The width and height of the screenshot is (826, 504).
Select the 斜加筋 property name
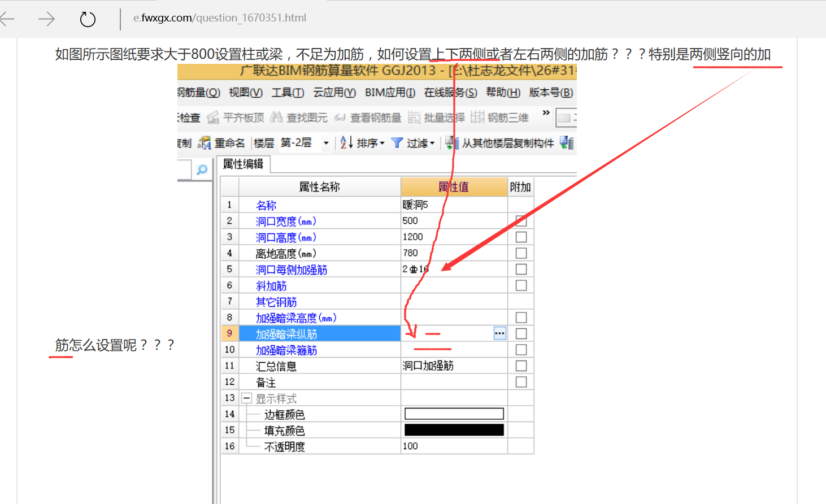pos(271,286)
